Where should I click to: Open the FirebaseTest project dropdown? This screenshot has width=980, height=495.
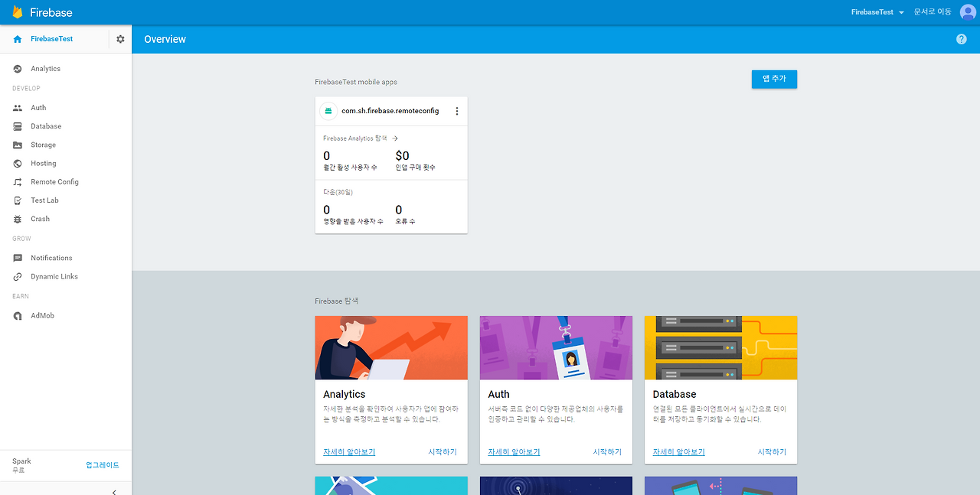878,12
